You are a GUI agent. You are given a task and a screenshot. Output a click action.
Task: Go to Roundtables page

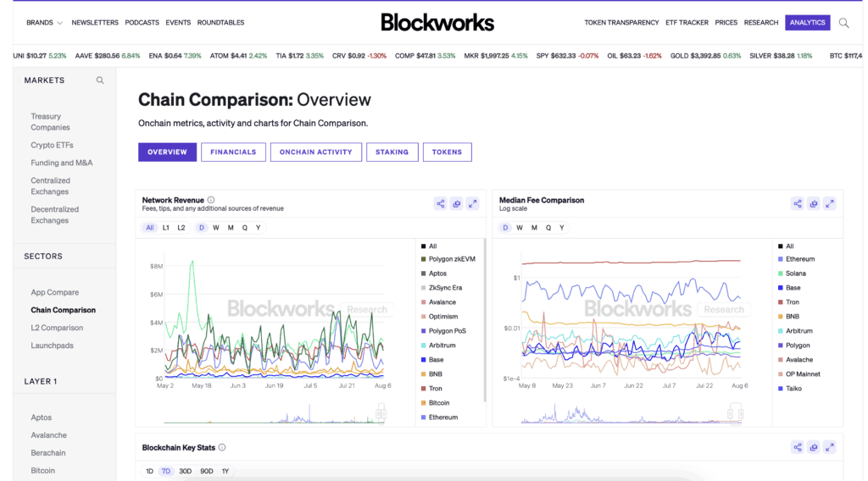(x=221, y=23)
